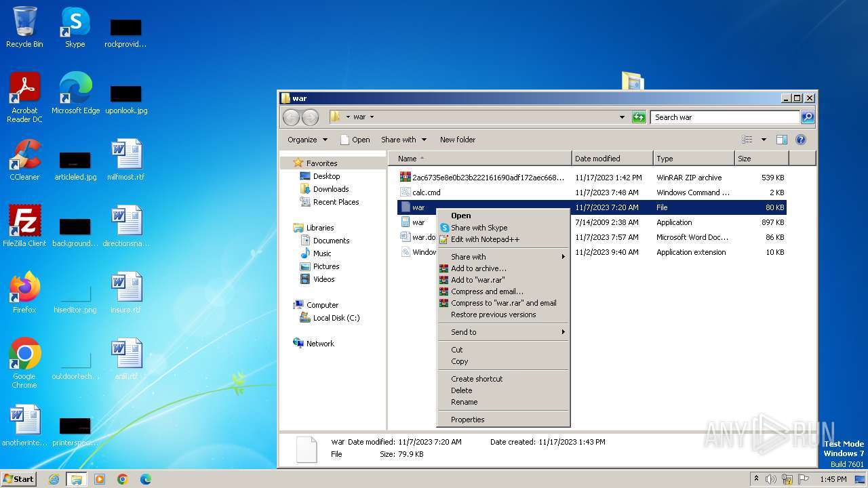
Task: Open the Share with toolbar dropdown
Action: 403,140
